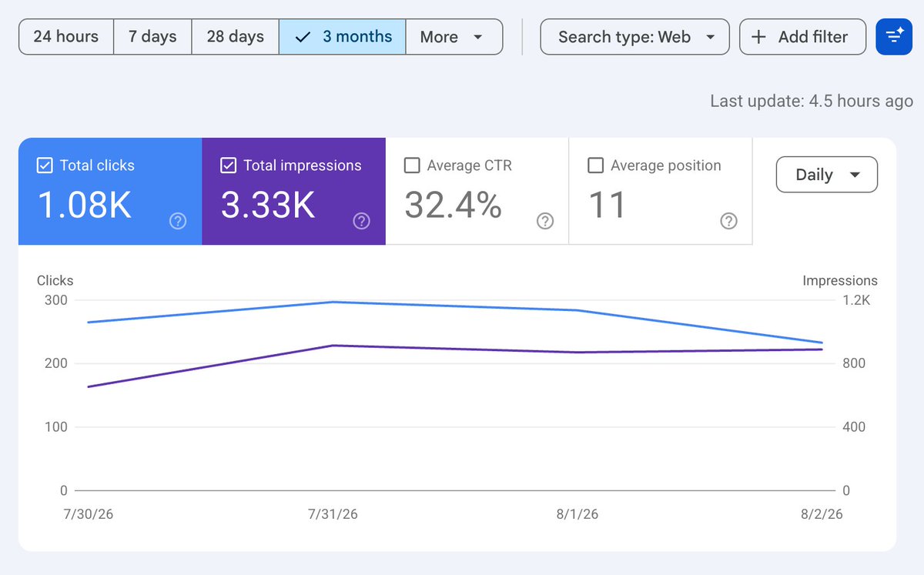This screenshot has width=924, height=575.
Task: Click the 1.2K impressions axis label
Action: click(x=856, y=300)
